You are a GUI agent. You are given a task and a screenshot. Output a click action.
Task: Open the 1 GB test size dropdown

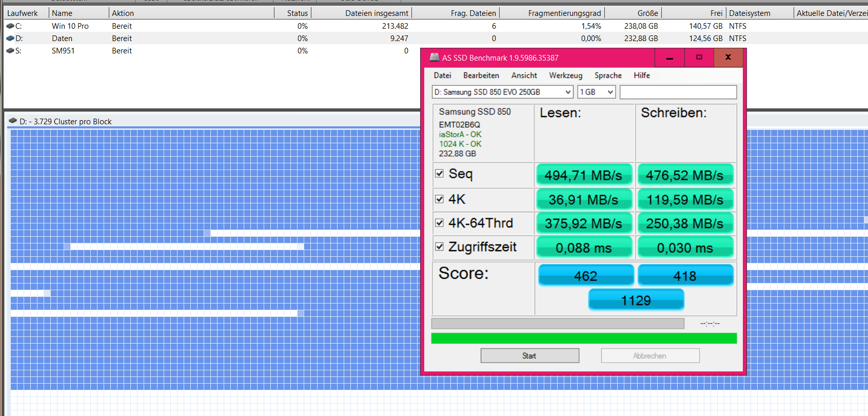(x=596, y=92)
